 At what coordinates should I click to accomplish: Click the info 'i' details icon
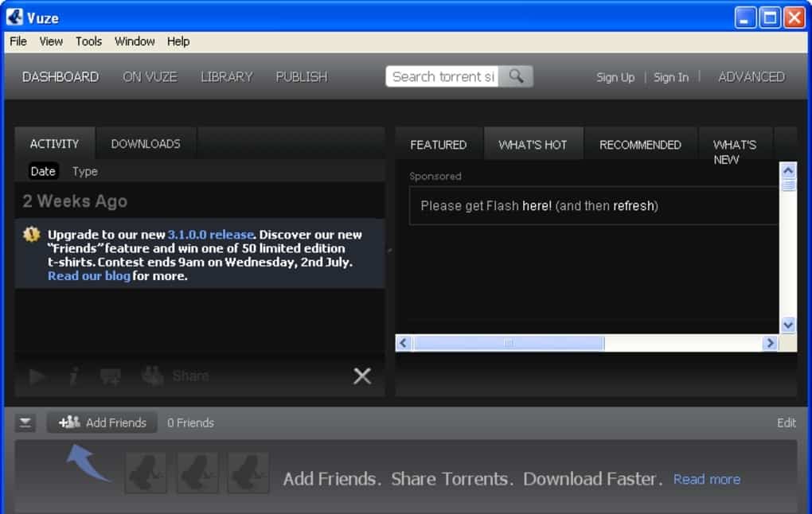pos(73,376)
